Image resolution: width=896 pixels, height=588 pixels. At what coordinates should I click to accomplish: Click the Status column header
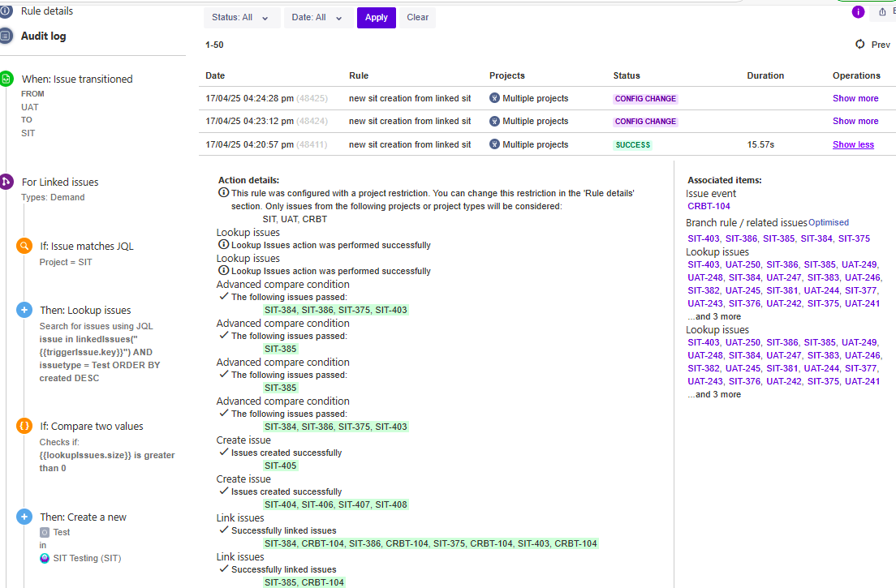click(627, 75)
